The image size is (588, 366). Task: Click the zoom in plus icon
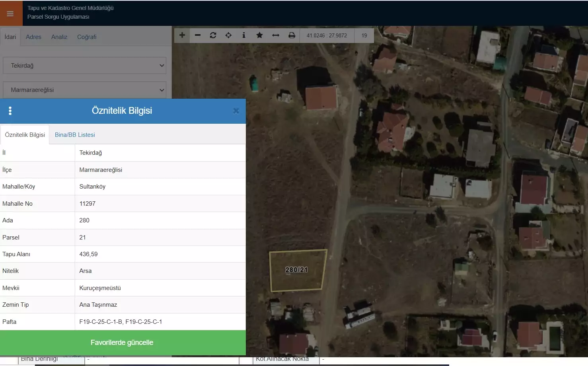(182, 35)
